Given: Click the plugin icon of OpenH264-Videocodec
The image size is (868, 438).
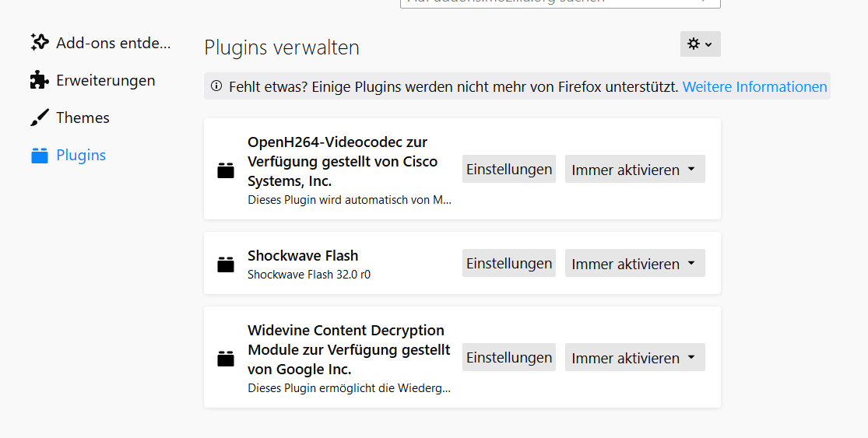Looking at the screenshot, I should click(x=226, y=170).
